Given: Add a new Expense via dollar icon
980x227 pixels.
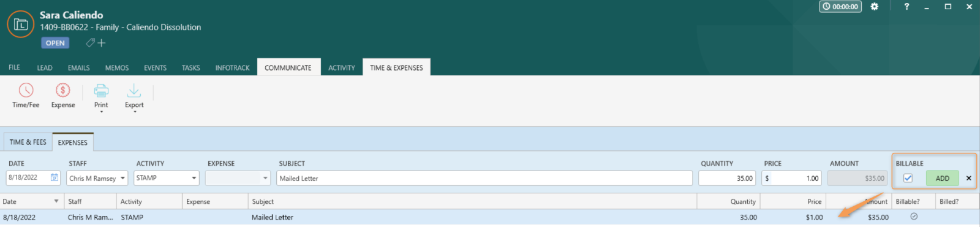Looking at the screenshot, I should coord(63,90).
